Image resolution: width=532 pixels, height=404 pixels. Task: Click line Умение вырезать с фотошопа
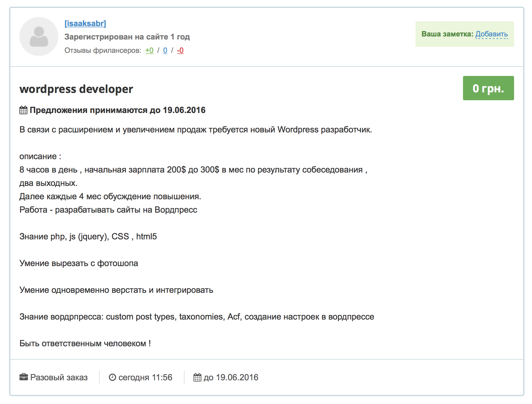79,263
